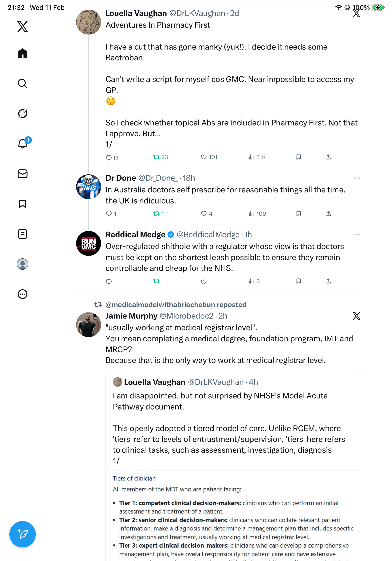
Task: Open Grok from the sidebar
Action: coord(23,113)
